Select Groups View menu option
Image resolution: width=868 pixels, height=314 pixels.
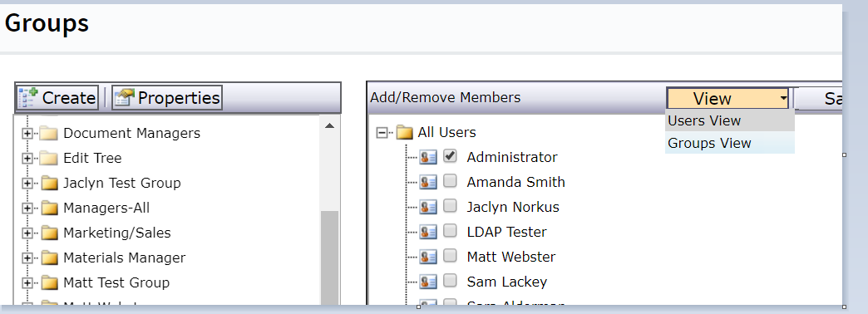tap(730, 143)
